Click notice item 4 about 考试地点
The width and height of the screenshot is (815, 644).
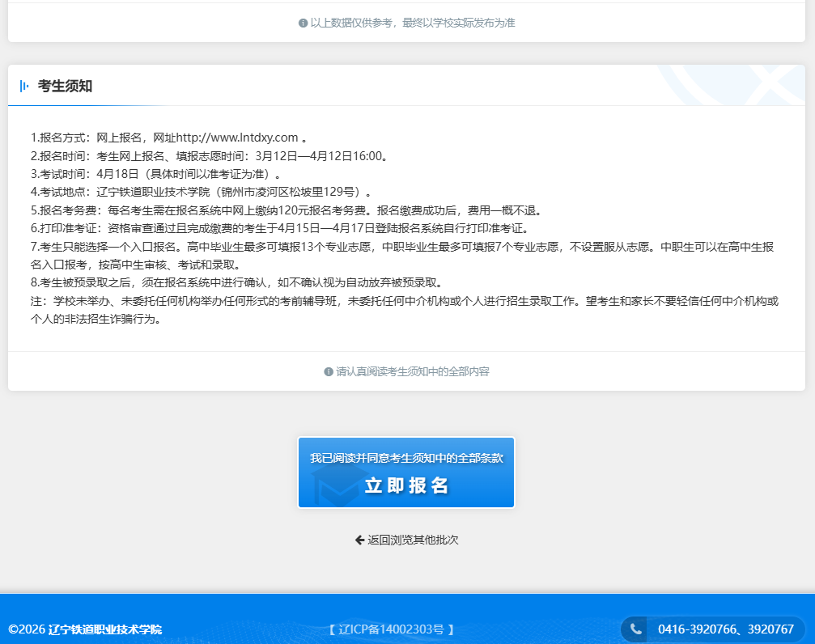click(x=201, y=192)
